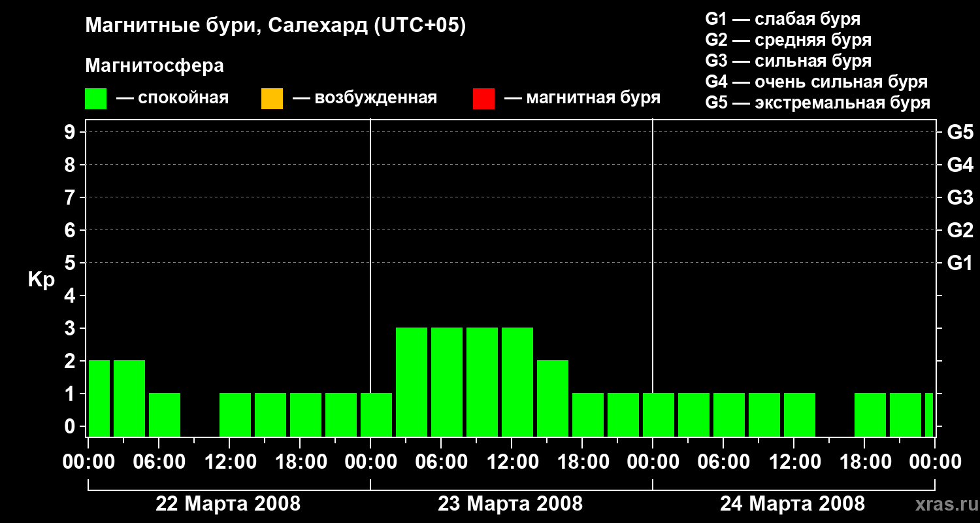The height and width of the screenshot is (523, 980).
Task: Click the 'Kp' axis label
Action: click(41, 280)
